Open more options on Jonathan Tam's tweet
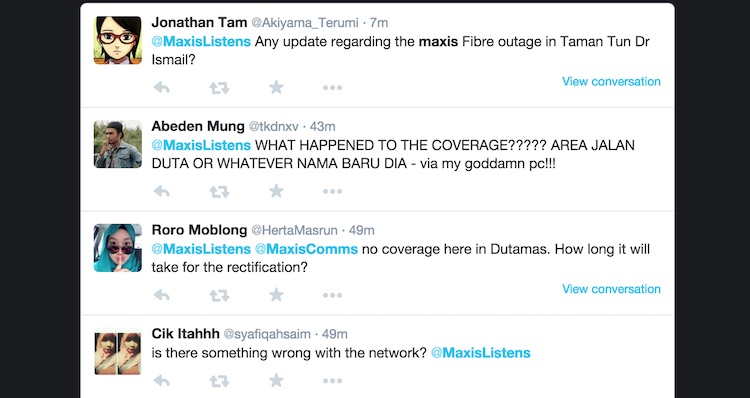This screenshot has width=750, height=398. tap(332, 88)
